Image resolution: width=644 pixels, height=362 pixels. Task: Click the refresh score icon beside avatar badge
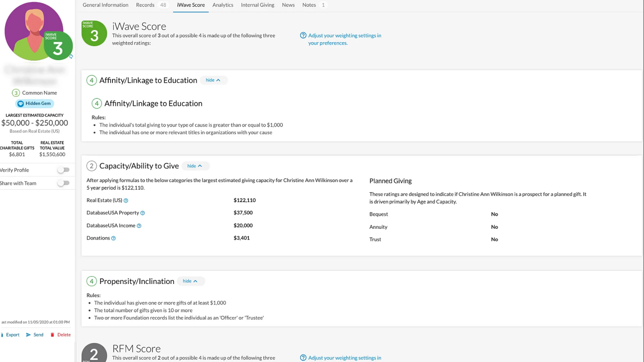click(71, 57)
